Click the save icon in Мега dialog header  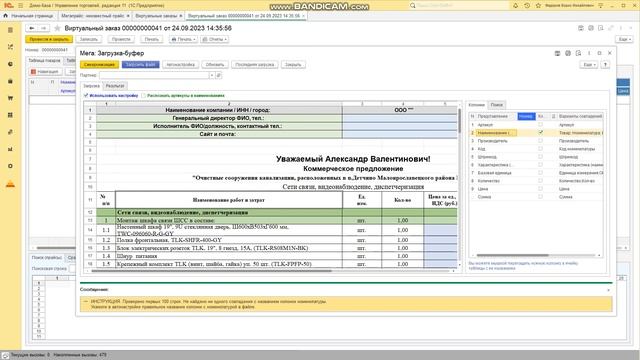click(557, 53)
